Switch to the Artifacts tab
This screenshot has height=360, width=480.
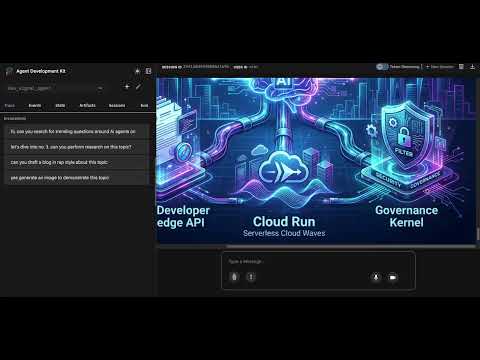pyautogui.click(x=87, y=105)
